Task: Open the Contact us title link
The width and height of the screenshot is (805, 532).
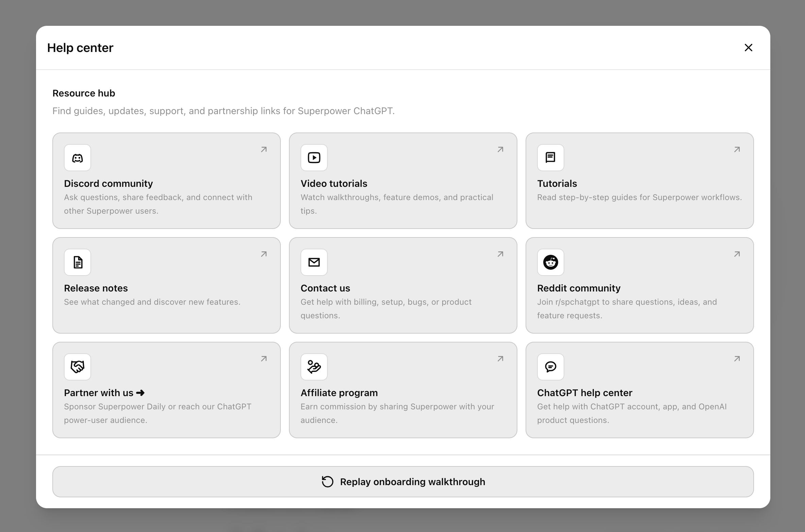Action: point(325,288)
